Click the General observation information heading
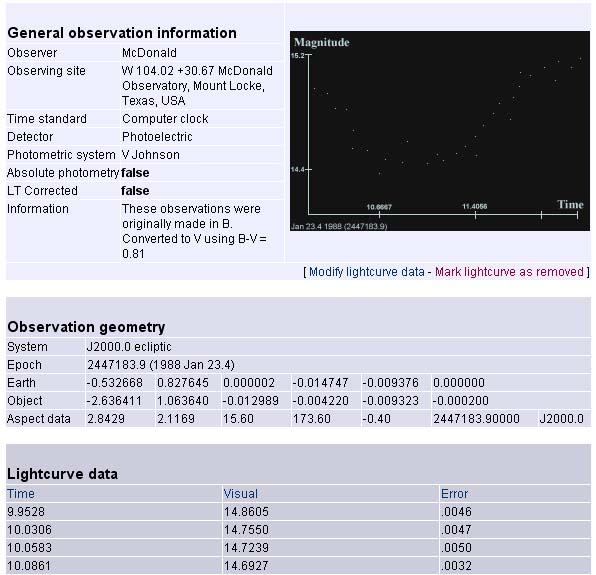 point(122,33)
